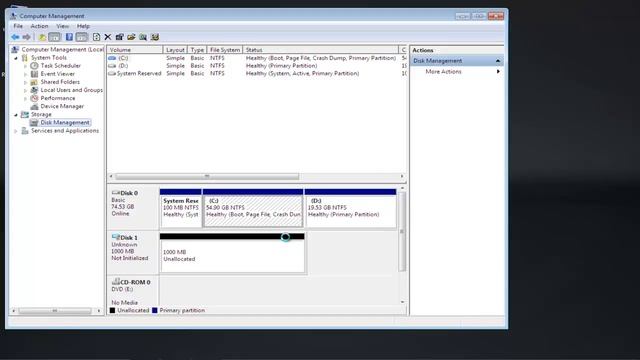Expand the Performance node arrow
640x360 pixels.
pos(25,98)
